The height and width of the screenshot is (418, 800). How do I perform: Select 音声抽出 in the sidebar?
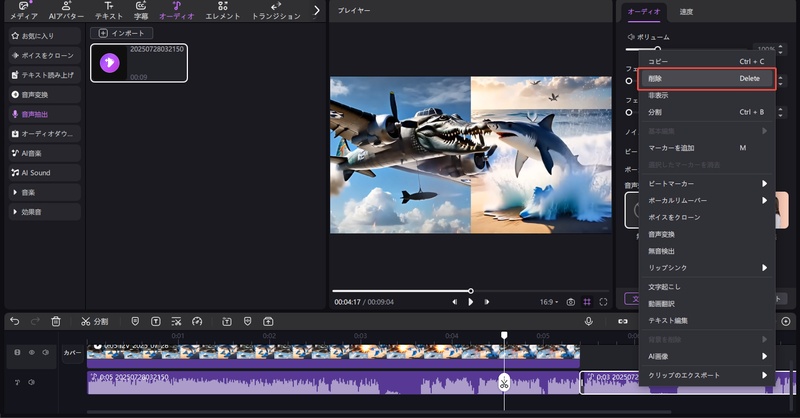tap(45, 114)
